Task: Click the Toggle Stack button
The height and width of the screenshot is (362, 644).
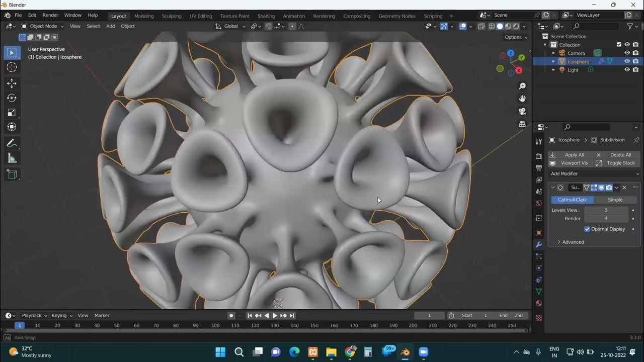Action: (x=617, y=163)
